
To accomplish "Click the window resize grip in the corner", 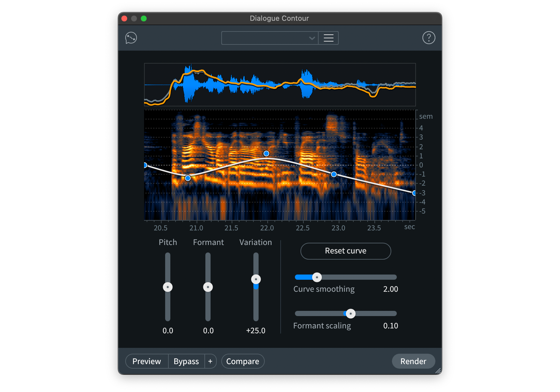I will (438, 371).
